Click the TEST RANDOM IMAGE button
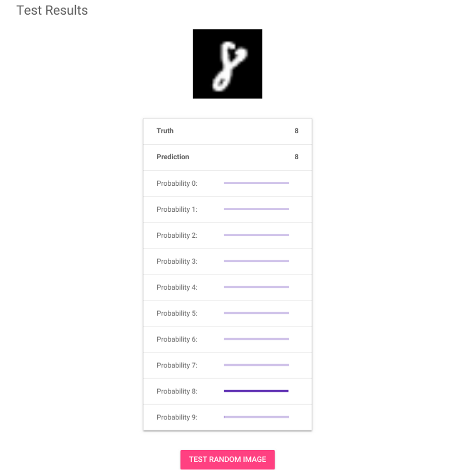Screen dimensions: 452x476 227,459
